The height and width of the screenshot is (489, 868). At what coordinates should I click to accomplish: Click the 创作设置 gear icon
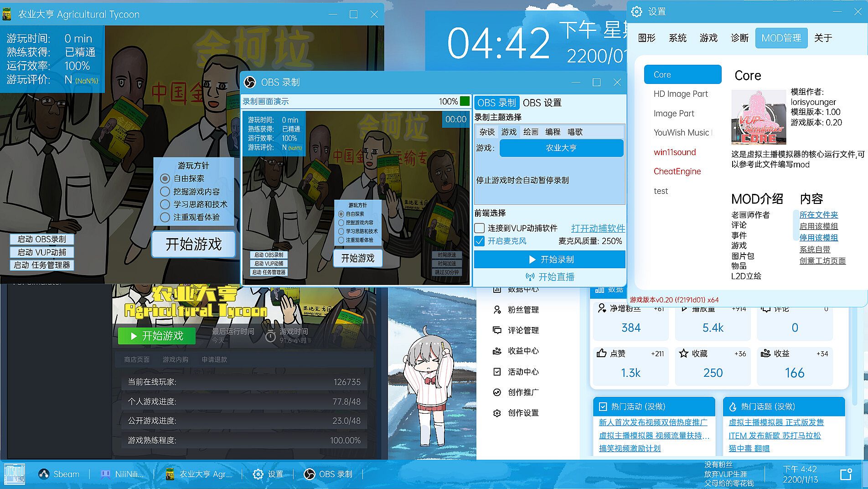pyautogui.click(x=497, y=413)
